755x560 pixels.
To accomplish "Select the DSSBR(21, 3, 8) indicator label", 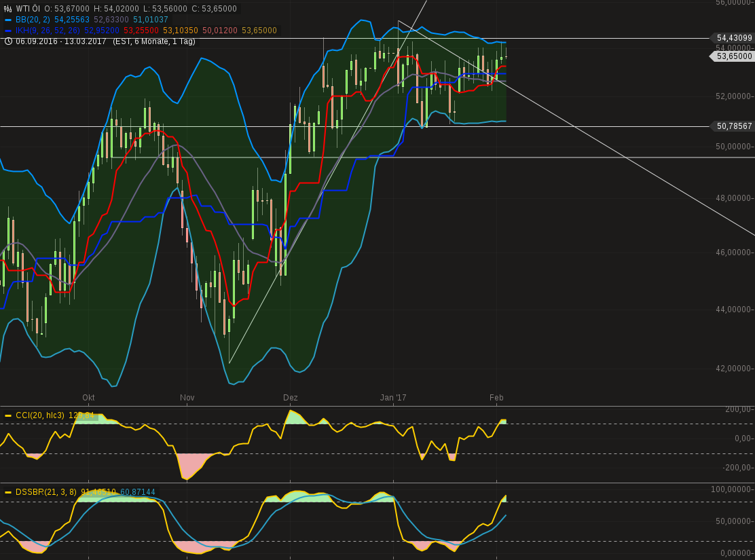I will 46,492.
